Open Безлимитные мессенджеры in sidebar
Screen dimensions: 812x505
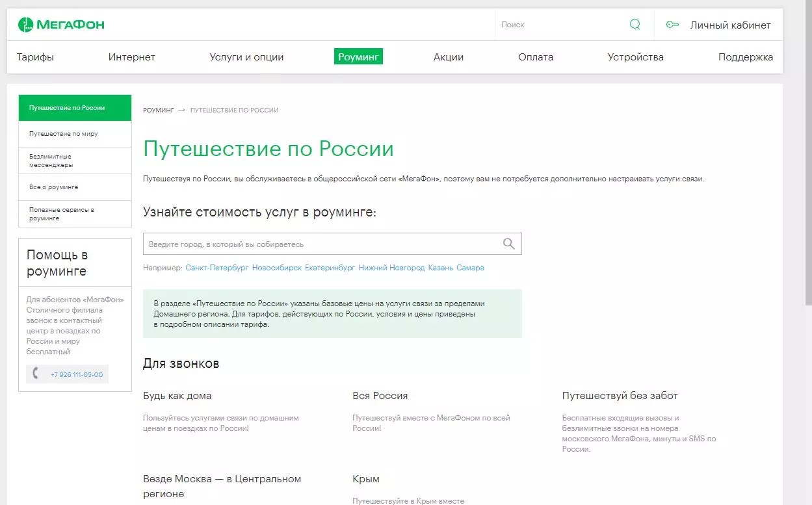(51, 161)
